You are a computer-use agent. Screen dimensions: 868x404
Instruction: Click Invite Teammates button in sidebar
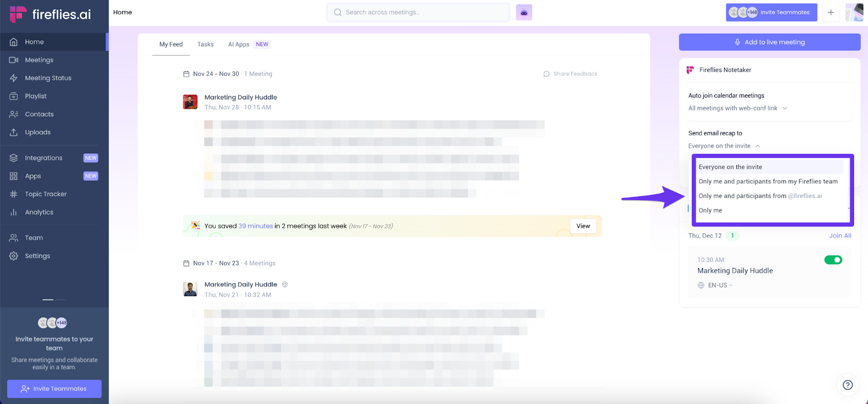pyautogui.click(x=54, y=389)
